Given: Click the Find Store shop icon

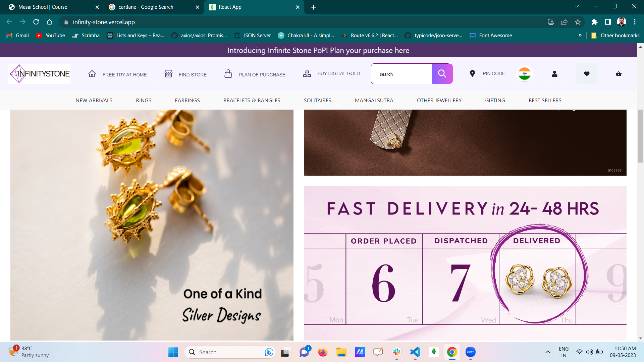Looking at the screenshot, I should pos(168,74).
